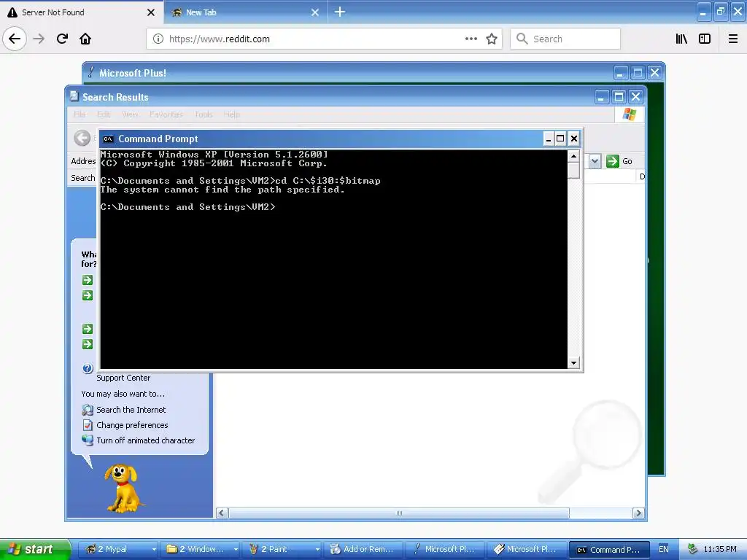Click Command Prompt taskbar button
The height and width of the screenshot is (560, 747).
609,550
